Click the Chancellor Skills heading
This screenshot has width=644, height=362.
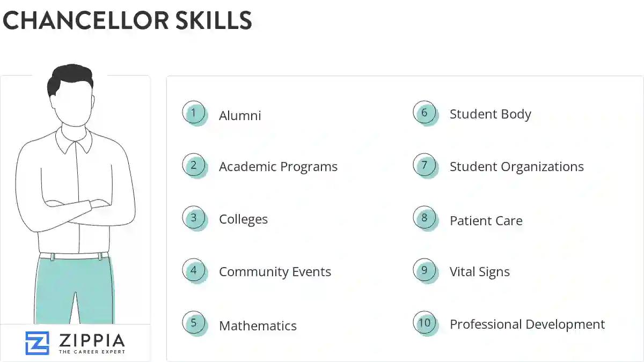tap(127, 20)
